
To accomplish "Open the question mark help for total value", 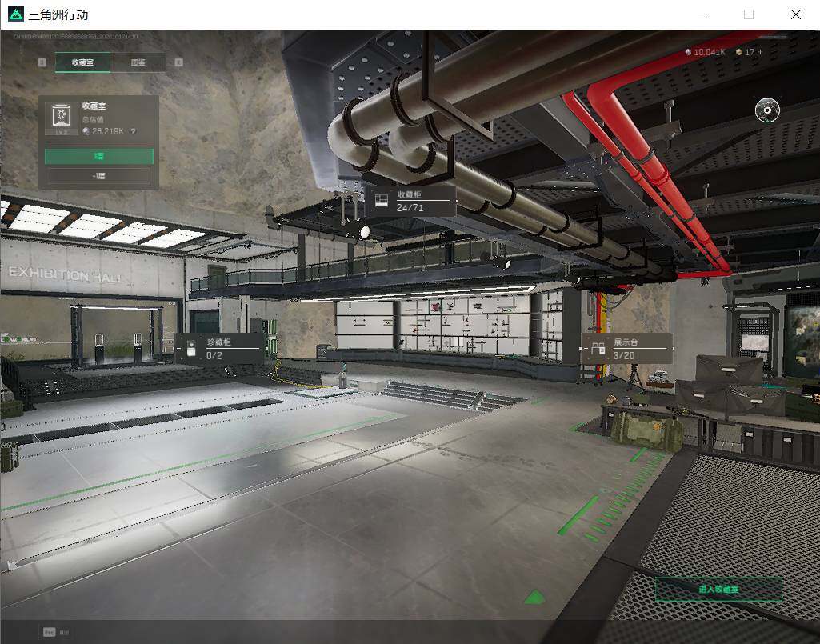I will click(134, 131).
